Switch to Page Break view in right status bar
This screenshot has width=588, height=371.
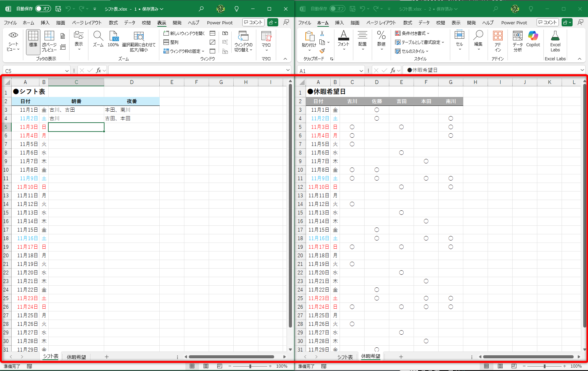tap(514, 366)
